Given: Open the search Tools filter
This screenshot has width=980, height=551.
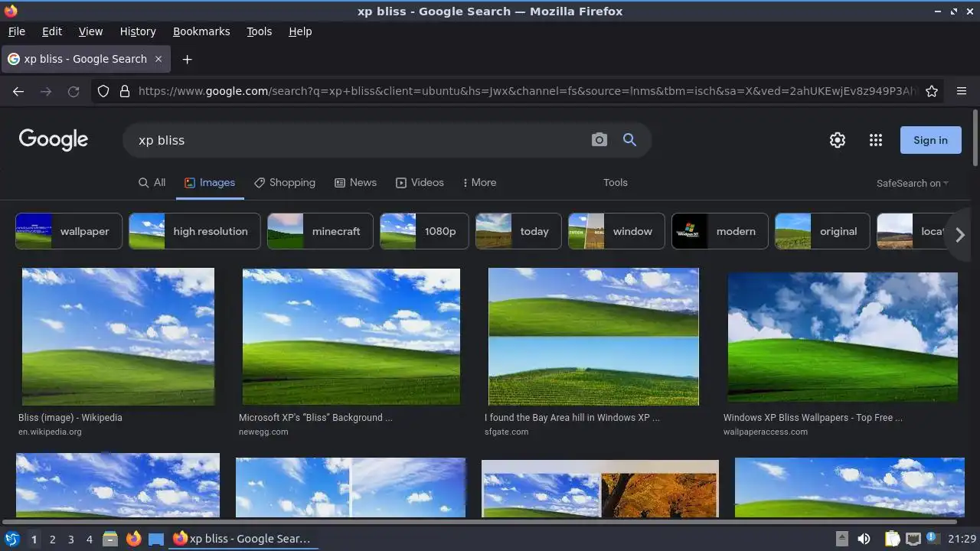Looking at the screenshot, I should tap(616, 182).
